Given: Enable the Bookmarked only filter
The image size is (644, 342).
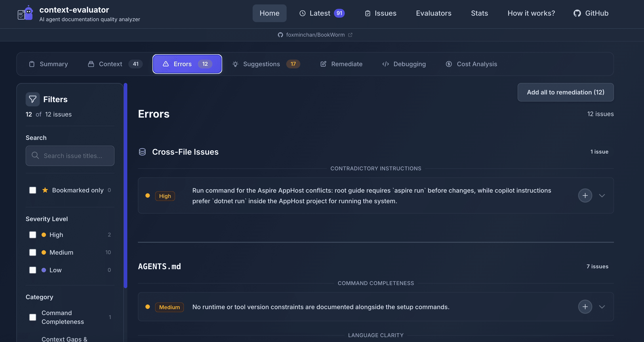Looking at the screenshot, I should pos(32,190).
